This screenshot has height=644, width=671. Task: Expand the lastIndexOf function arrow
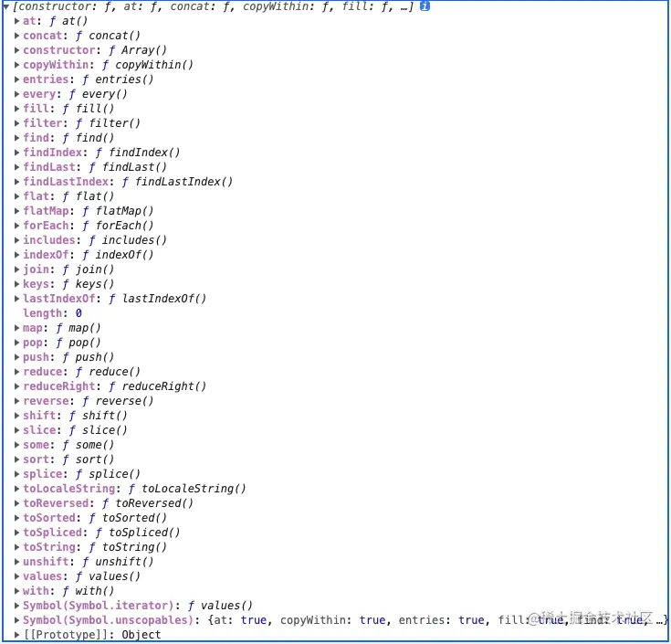coord(16,298)
